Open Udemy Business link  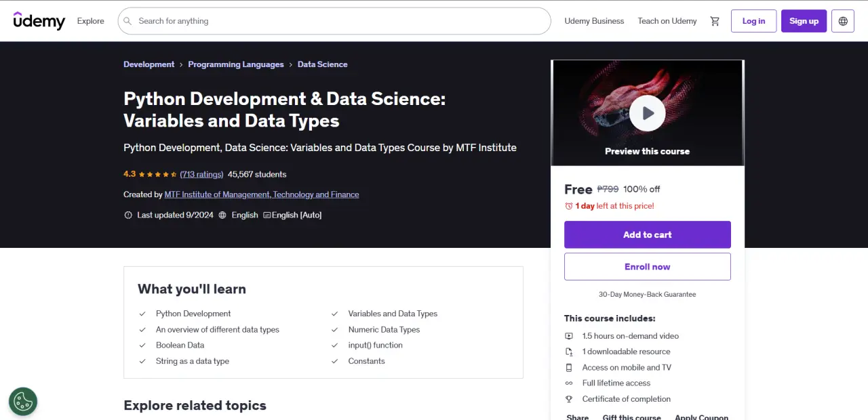[594, 21]
